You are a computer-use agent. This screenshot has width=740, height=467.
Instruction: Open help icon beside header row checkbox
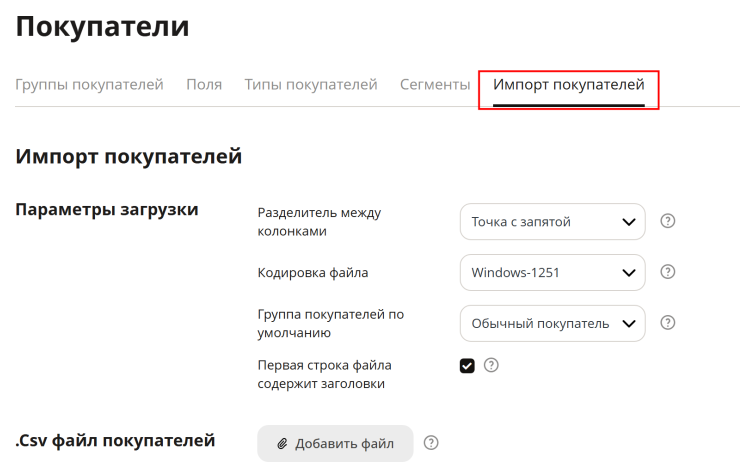(x=491, y=365)
